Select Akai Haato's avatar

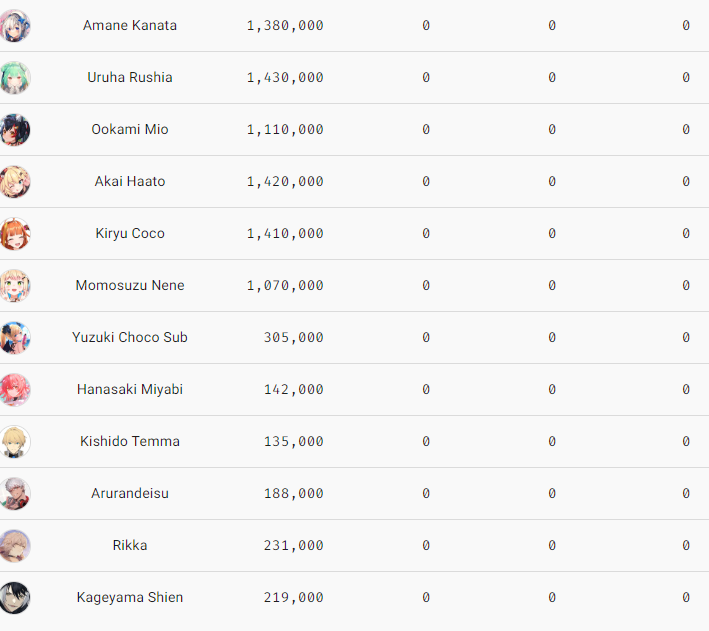(15, 182)
